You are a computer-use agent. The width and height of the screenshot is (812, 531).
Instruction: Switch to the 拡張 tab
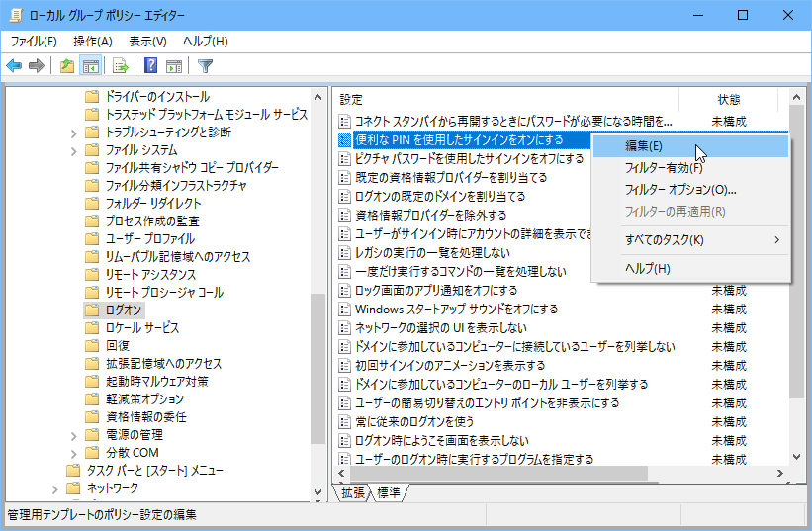pos(353,493)
